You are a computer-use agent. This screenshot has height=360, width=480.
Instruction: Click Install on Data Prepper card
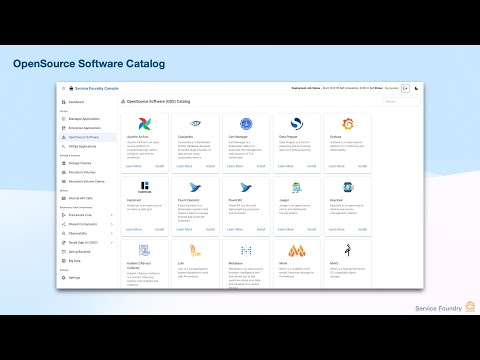[312, 166]
